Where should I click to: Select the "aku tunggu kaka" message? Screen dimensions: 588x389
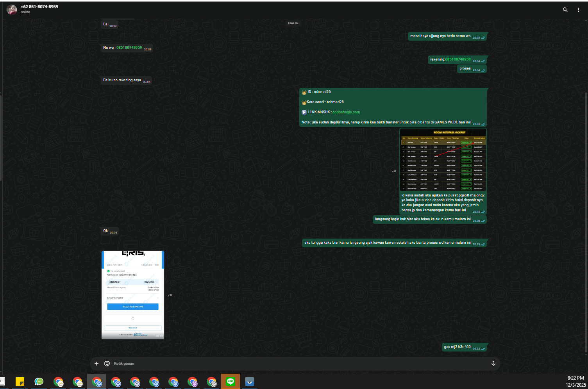click(x=395, y=243)
